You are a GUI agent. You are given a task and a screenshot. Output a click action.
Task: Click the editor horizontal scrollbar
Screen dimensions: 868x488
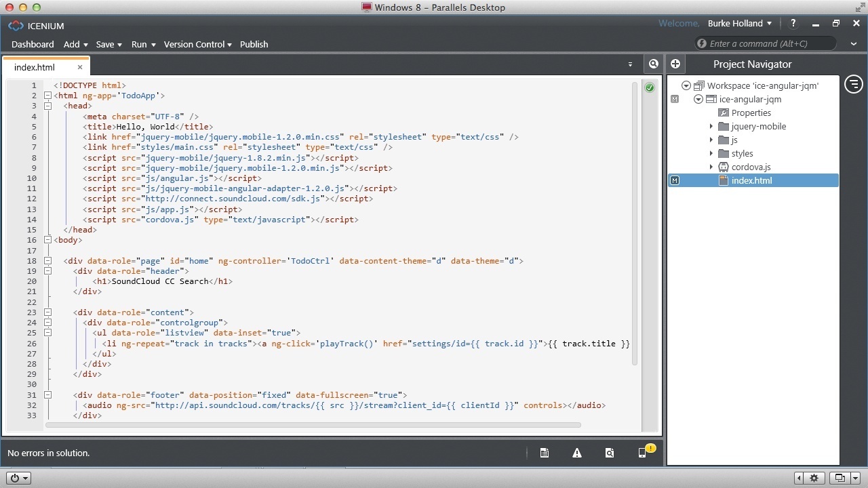pos(313,425)
